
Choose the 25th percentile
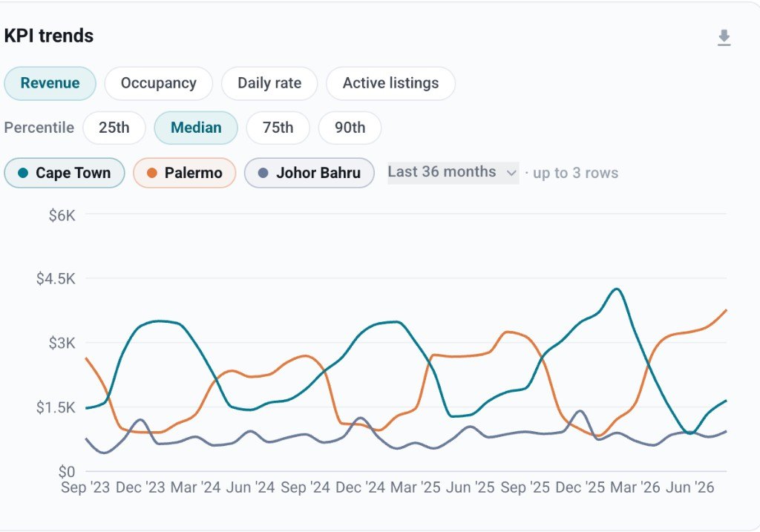coord(114,128)
